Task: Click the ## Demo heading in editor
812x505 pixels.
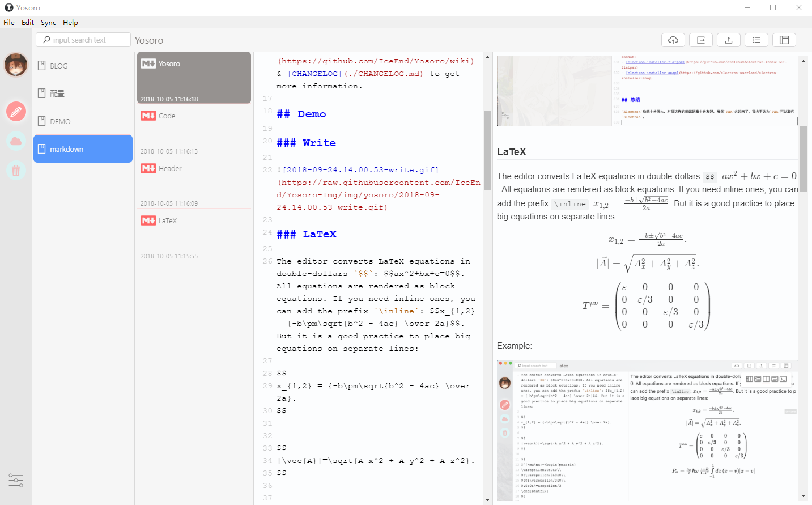Action: pyautogui.click(x=301, y=114)
